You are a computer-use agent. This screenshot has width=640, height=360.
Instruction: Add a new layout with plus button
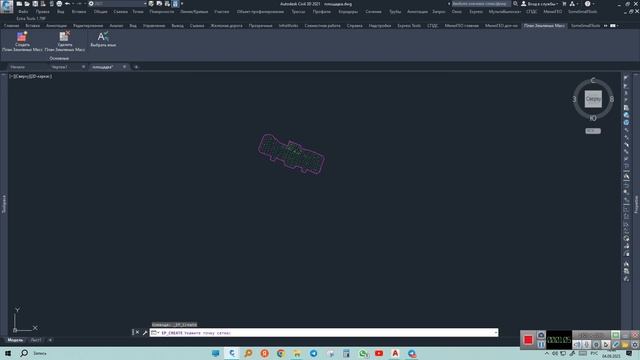(x=50, y=340)
